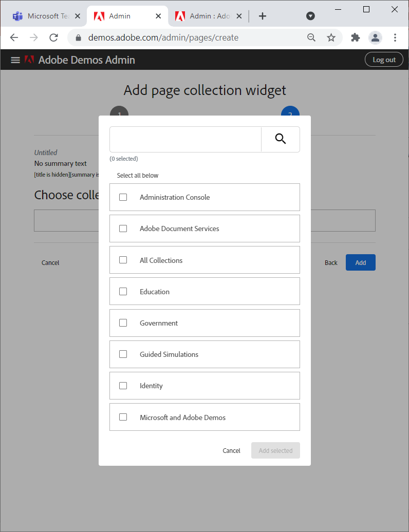
Task: Click Cancel in the dialog
Action: 232,450
